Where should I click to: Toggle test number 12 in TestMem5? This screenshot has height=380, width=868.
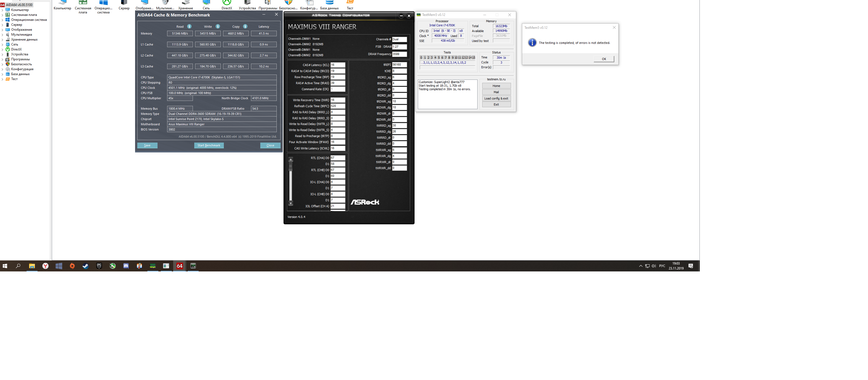463,58
